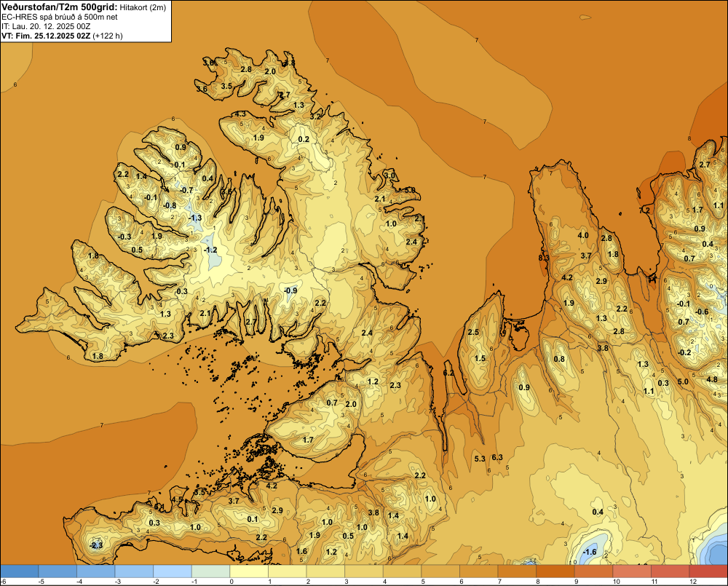
Task: Click the '6.2' temperature value
Action: (x=448, y=373)
